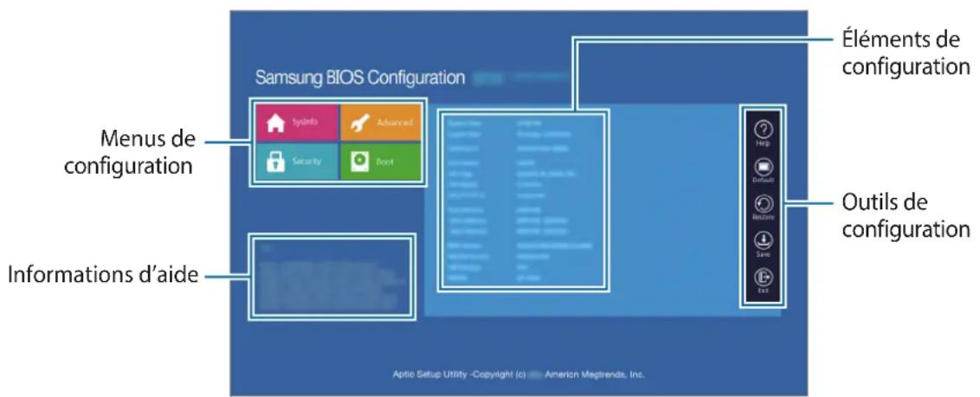Click the Restore settings icon
Screen dimensions: 980x397
pos(763,203)
